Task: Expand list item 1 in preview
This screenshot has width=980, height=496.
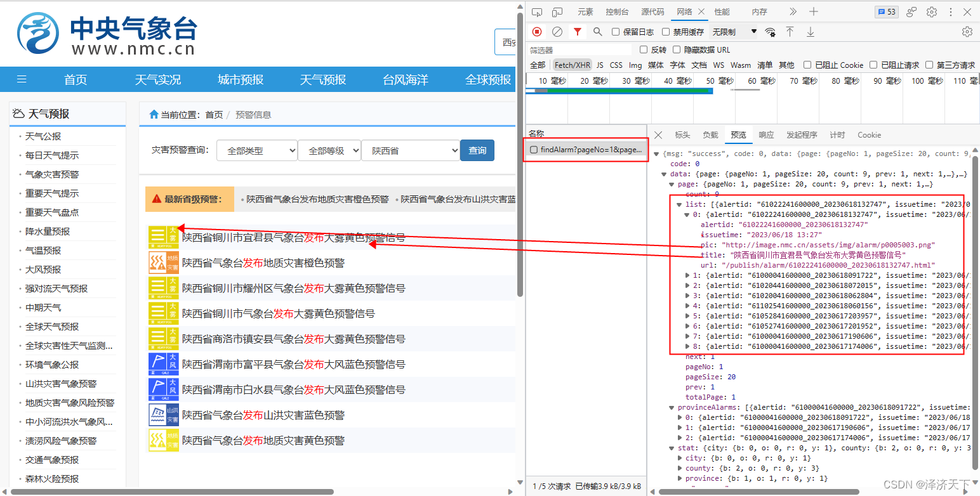Action: coord(688,276)
